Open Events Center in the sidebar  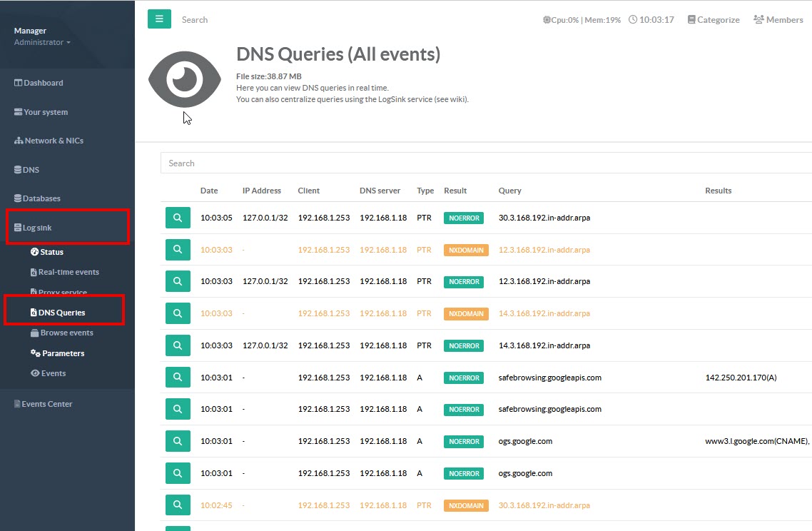point(46,404)
